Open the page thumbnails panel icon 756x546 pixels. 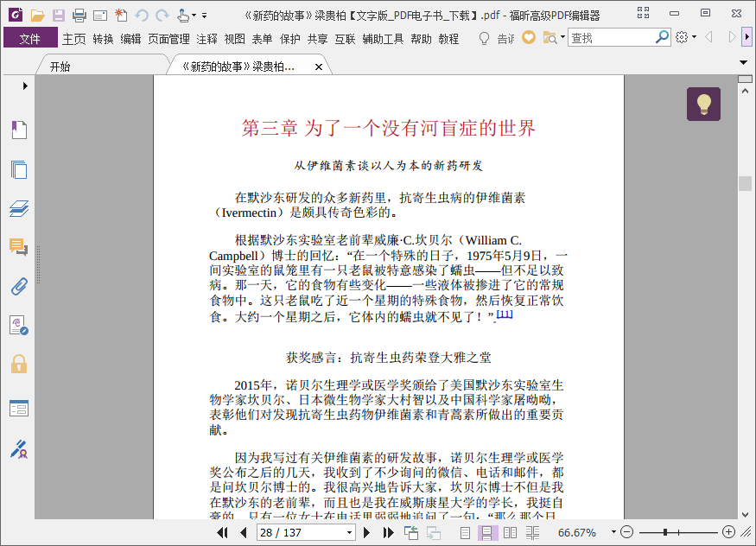(19, 169)
